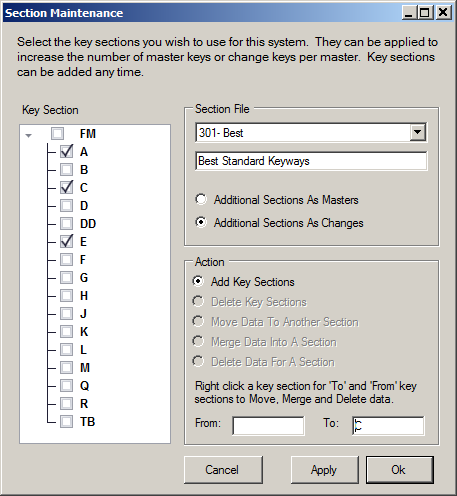Focus the To text field

tap(388, 426)
